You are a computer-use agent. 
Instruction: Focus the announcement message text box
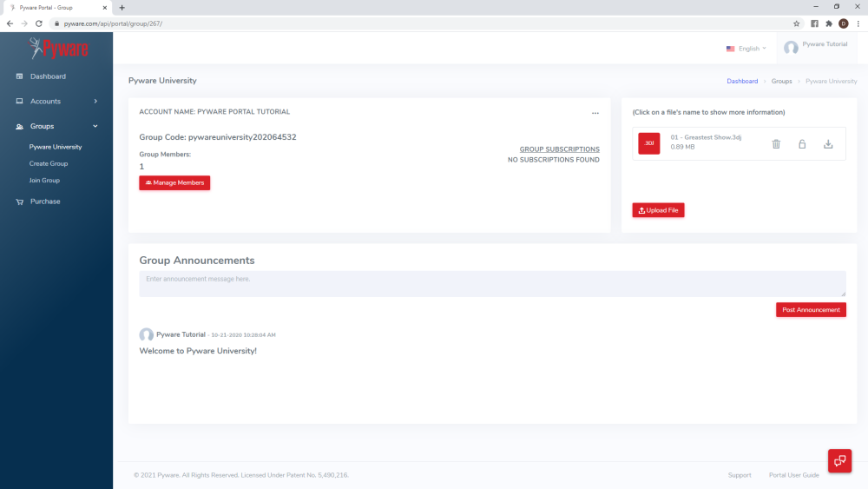click(x=492, y=283)
